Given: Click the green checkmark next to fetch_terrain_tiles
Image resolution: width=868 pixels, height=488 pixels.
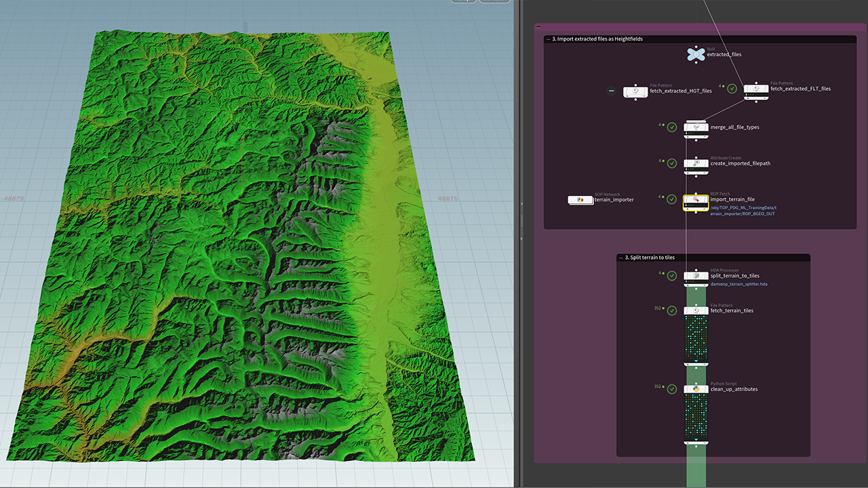Looking at the screenshot, I should [x=671, y=311].
